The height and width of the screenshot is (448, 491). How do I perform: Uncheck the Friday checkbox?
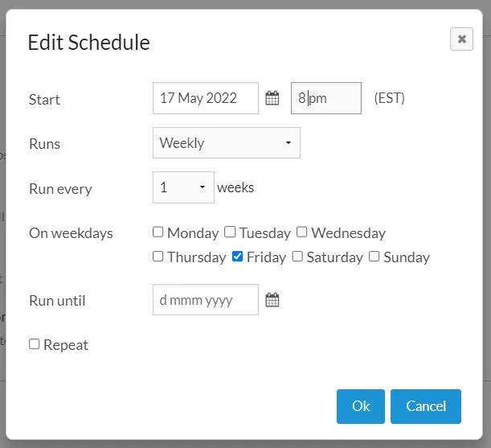237,256
